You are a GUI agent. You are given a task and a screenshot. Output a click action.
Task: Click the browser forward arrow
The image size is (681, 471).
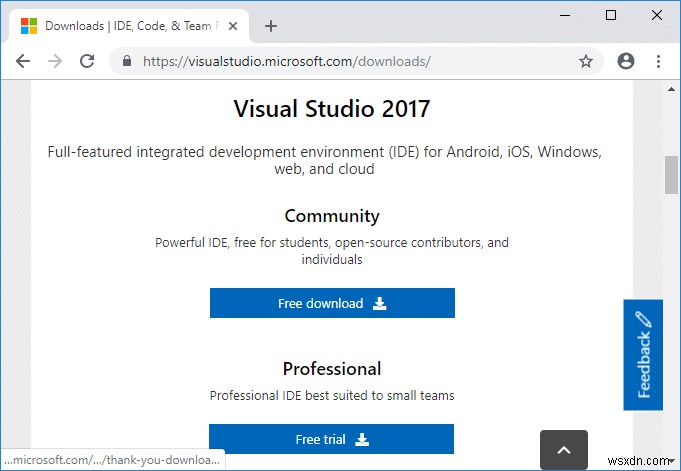coord(54,61)
